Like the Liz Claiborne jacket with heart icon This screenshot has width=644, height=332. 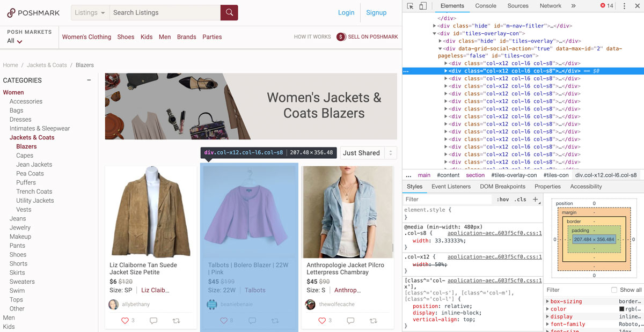[125, 321]
